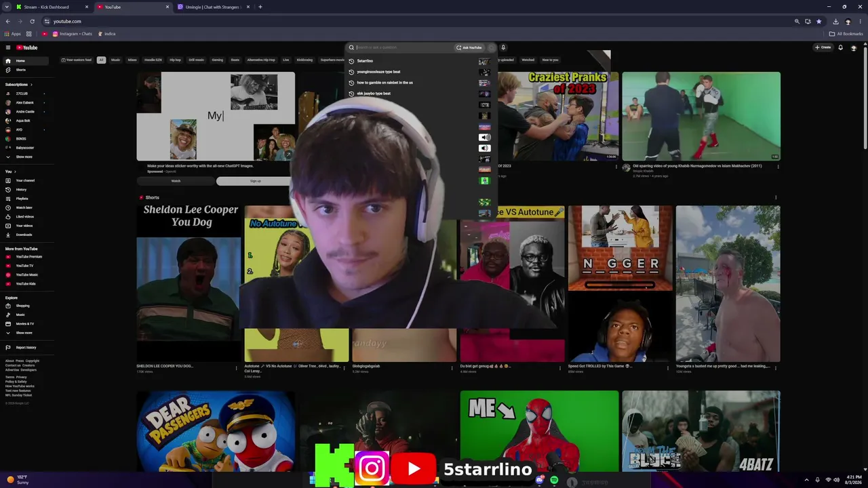This screenshot has height=488, width=868.
Task: Open the Your custom feed chip
Action: click(x=77, y=60)
